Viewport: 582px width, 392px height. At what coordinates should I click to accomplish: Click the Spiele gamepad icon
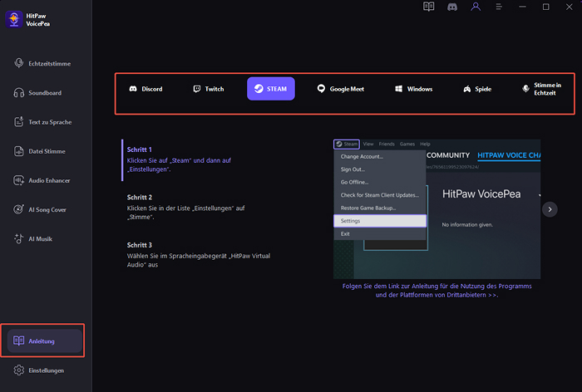tap(467, 89)
